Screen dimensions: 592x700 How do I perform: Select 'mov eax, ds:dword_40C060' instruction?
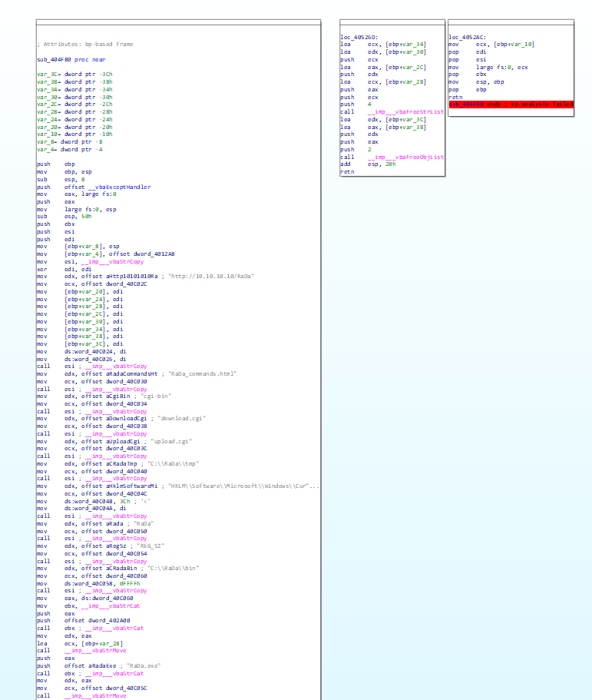[85, 598]
